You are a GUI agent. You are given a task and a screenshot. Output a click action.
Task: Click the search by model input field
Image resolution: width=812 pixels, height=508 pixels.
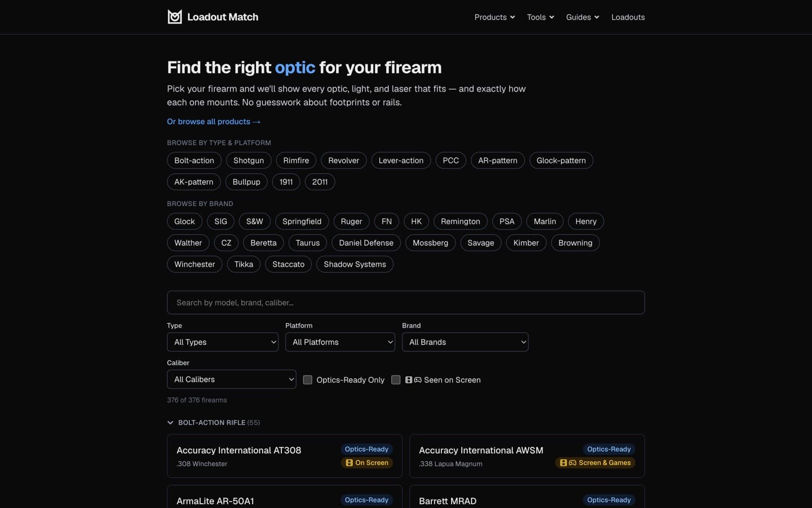pos(406,303)
